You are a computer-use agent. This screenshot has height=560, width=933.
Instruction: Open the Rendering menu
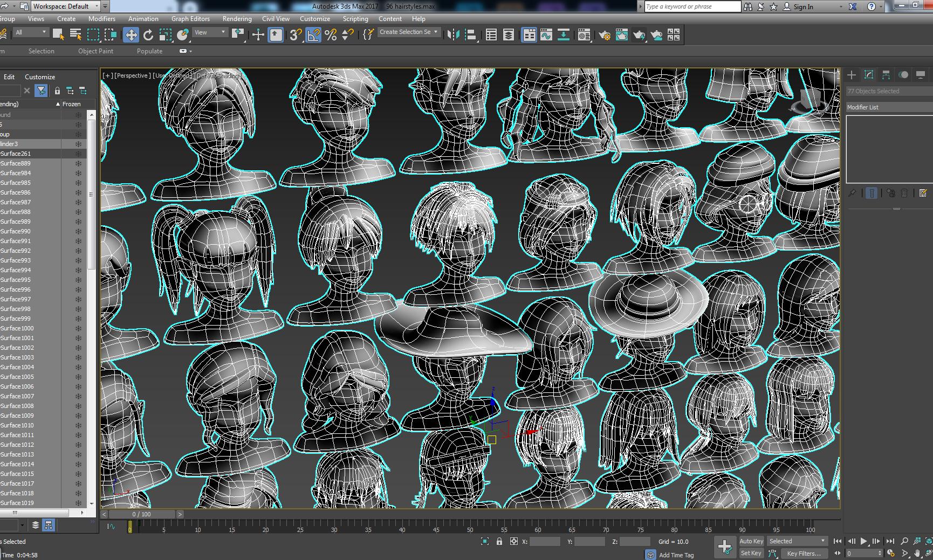(237, 19)
